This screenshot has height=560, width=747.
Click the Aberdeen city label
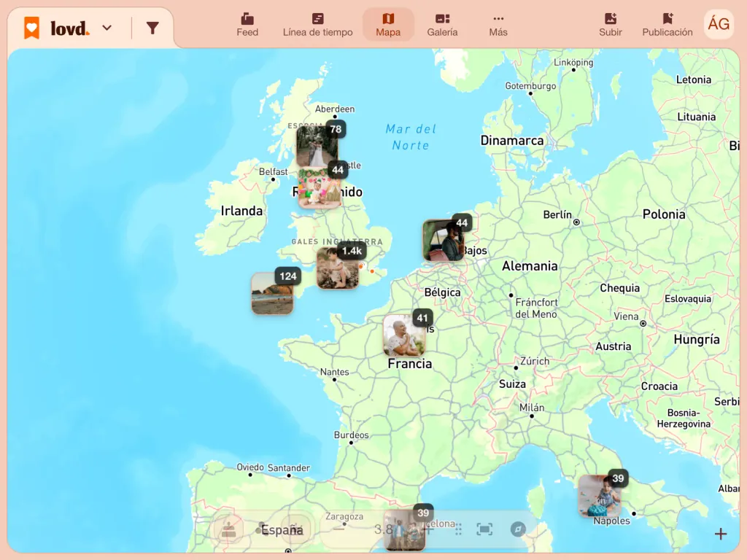335,109
